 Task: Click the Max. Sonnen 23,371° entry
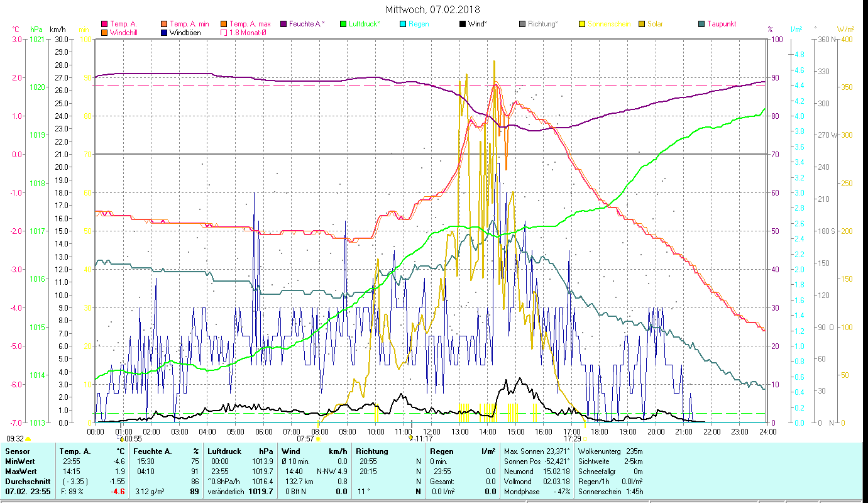(537, 451)
